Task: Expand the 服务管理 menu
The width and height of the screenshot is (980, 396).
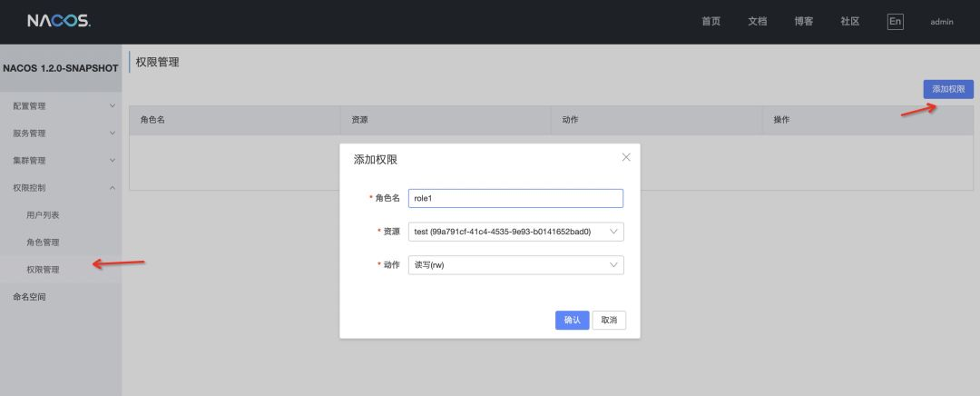Action: pyautogui.click(x=61, y=134)
